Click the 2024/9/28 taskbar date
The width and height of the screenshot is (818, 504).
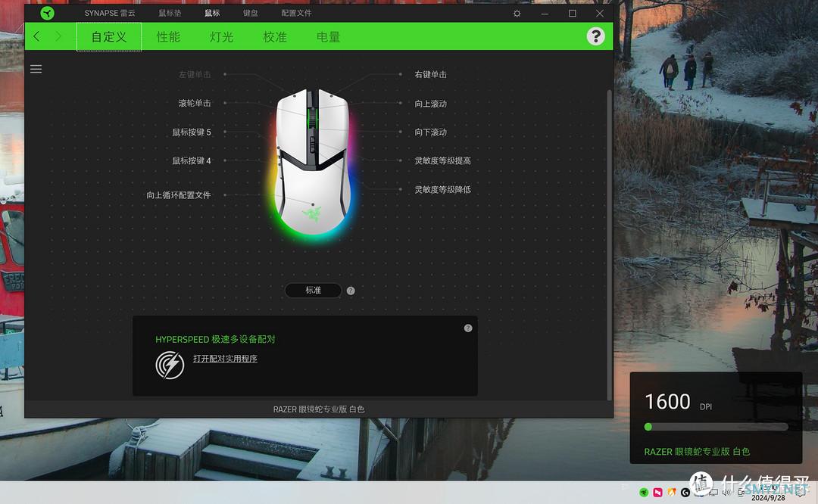(x=768, y=498)
